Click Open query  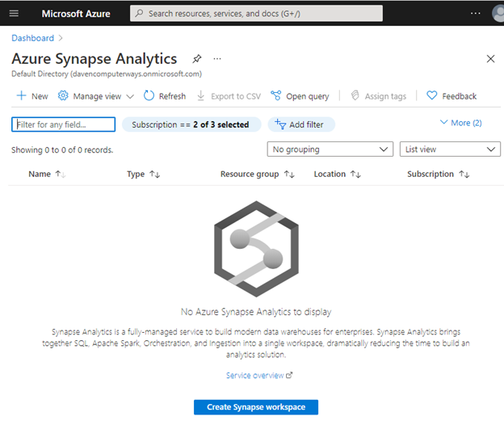pos(300,96)
